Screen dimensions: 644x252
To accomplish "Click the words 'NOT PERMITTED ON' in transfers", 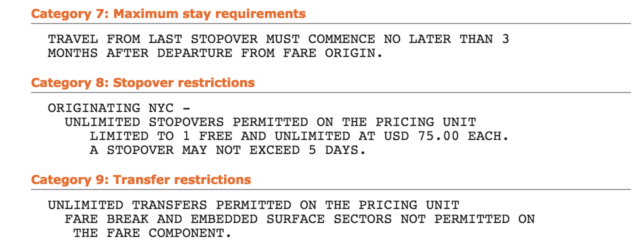I will coord(467,219).
